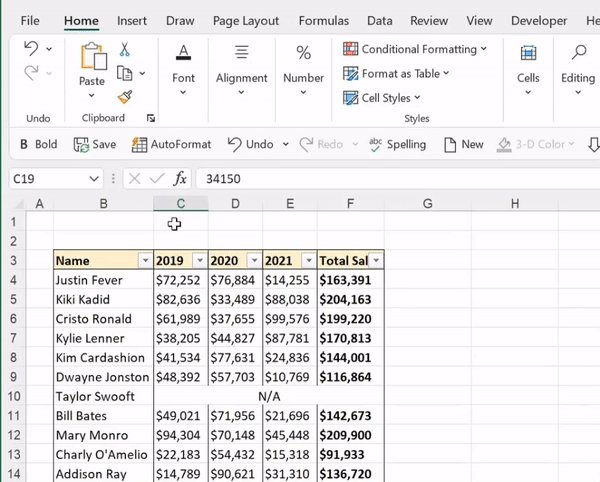The width and height of the screenshot is (600, 482).
Task: Open the Total Sales column filter dropdown
Action: (x=376, y=261)
